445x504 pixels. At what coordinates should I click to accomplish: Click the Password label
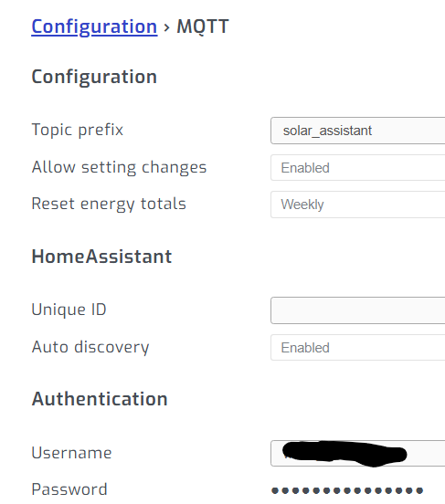(69, 489)
